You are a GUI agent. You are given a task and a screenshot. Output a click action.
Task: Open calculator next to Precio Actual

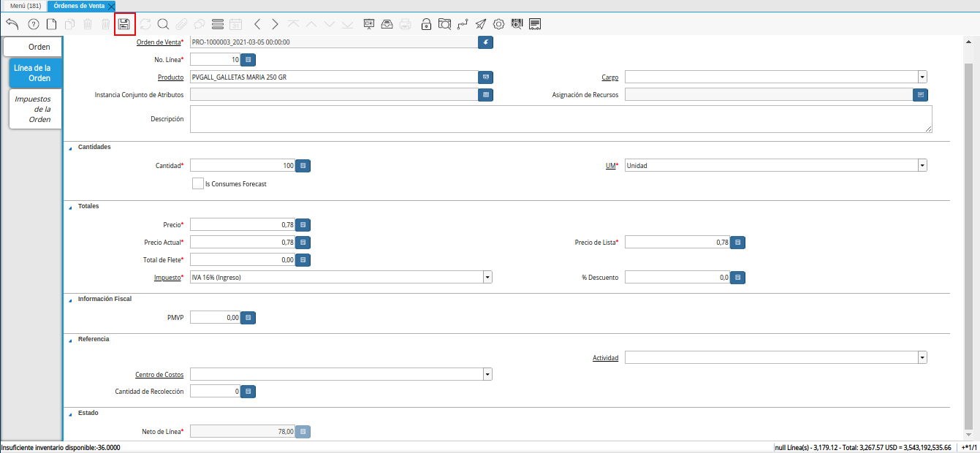pos(303,243)
